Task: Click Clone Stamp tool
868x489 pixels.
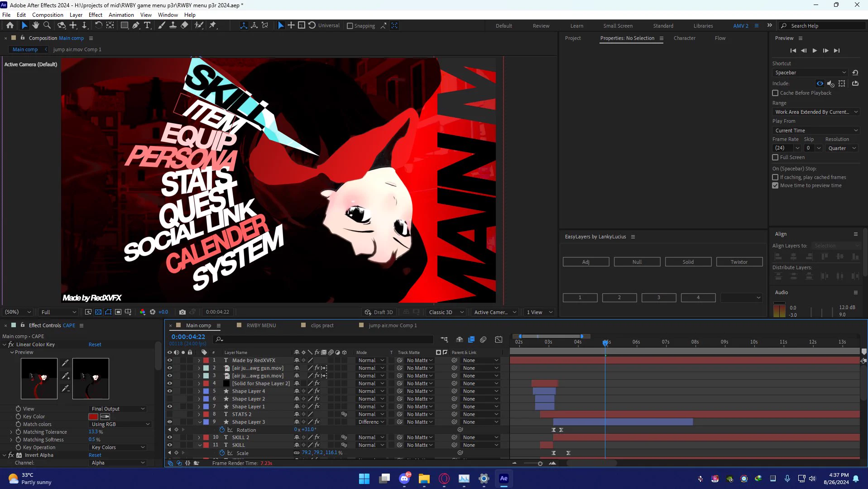Action: (x=173, y=25)
